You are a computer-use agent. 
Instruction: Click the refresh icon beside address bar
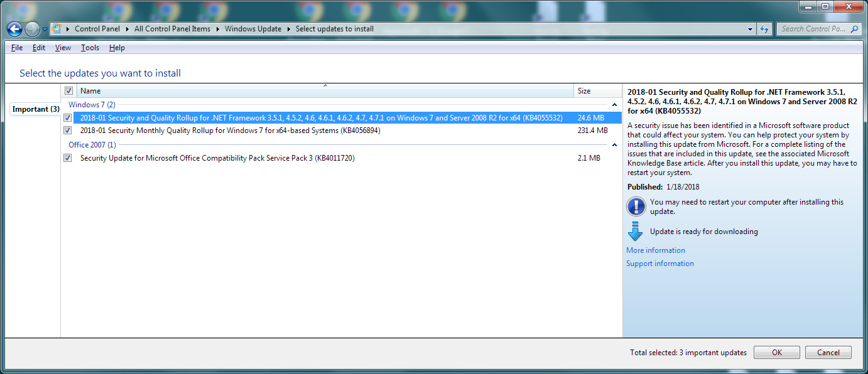coord(764,29)
